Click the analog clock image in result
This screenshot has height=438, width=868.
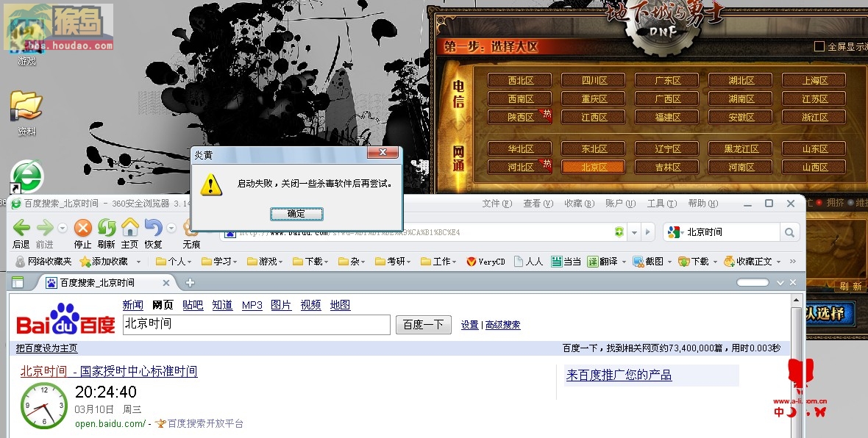tap(44, 406)
